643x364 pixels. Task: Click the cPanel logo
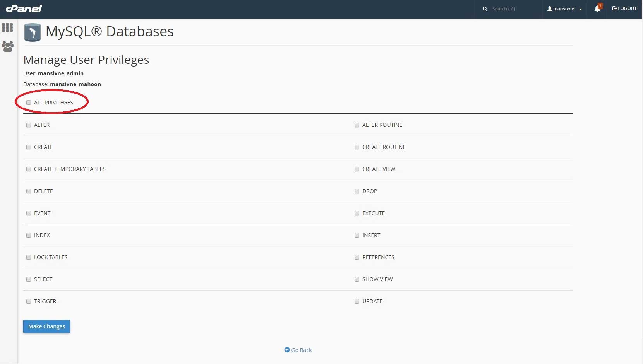24,9
